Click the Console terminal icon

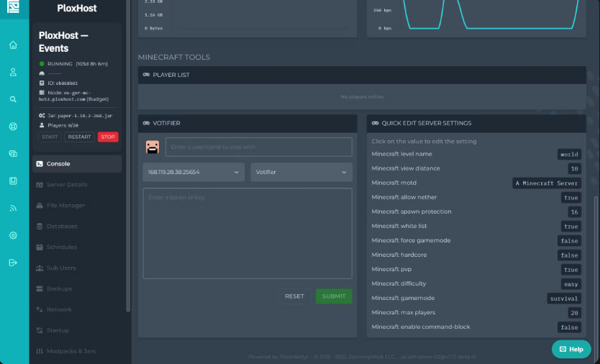pos(40,164)
